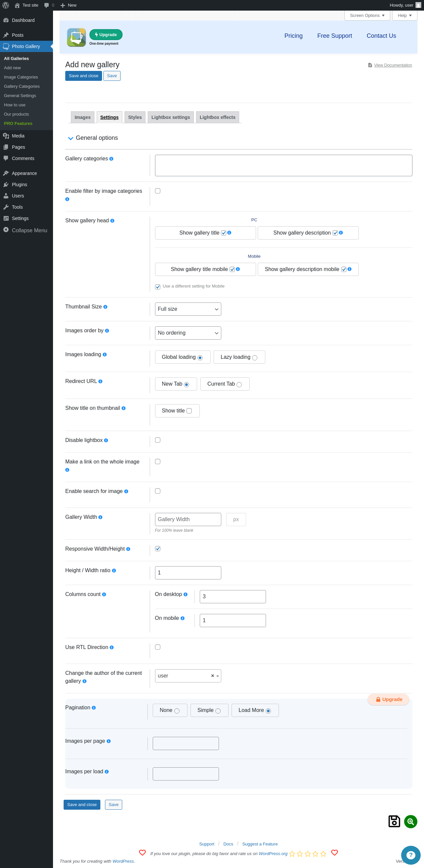Viewport: 424px width, 868px height.
Task: Click the WordPress logo in admin bar
Action: tap(6, 5)
